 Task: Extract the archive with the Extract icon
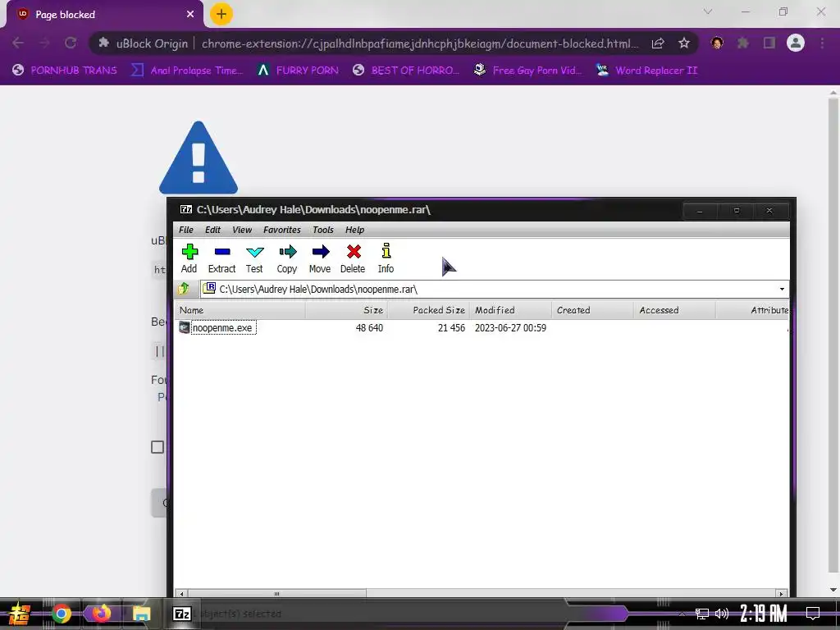point(221,258)
